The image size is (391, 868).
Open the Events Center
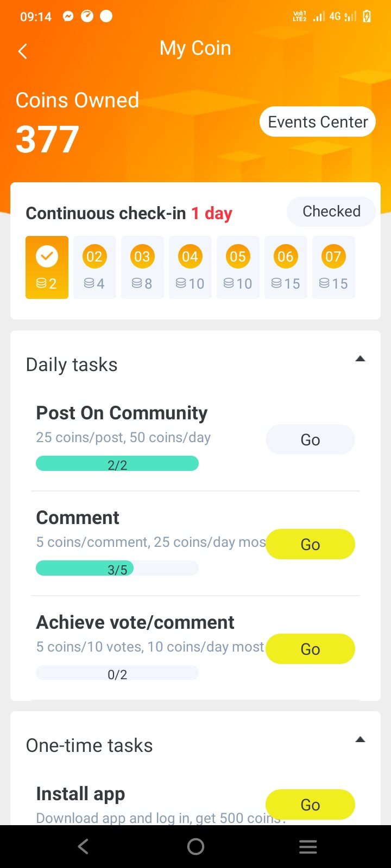pyautogui.click(x=318, y=122)
